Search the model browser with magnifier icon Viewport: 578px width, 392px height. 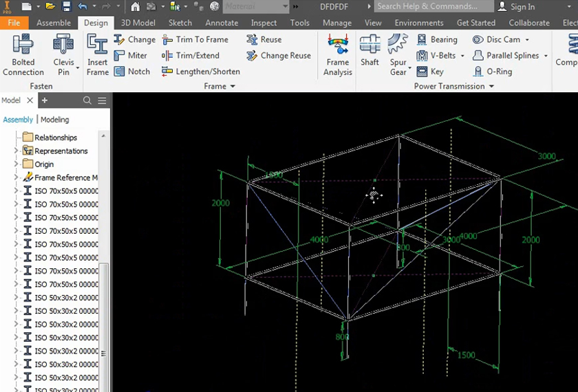pos(87,100)
